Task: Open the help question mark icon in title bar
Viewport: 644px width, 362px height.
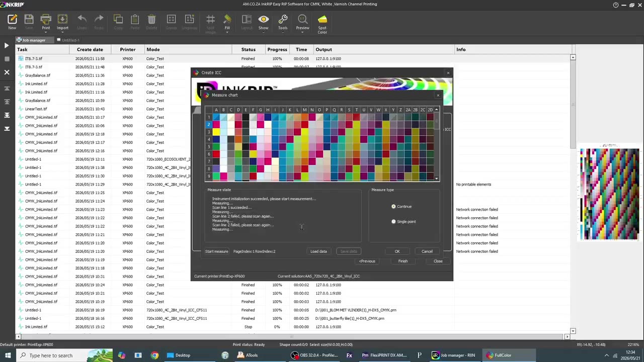Action: coord(616,5)
